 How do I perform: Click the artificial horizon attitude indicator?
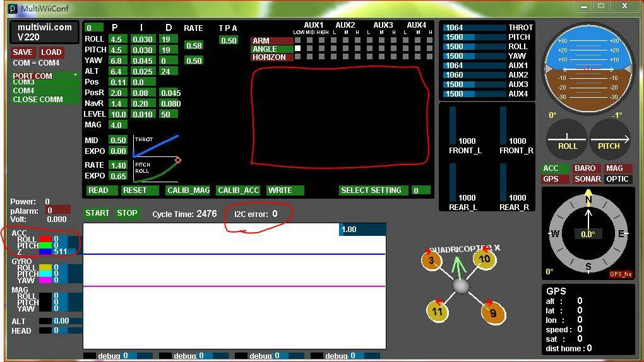(588, 69)
